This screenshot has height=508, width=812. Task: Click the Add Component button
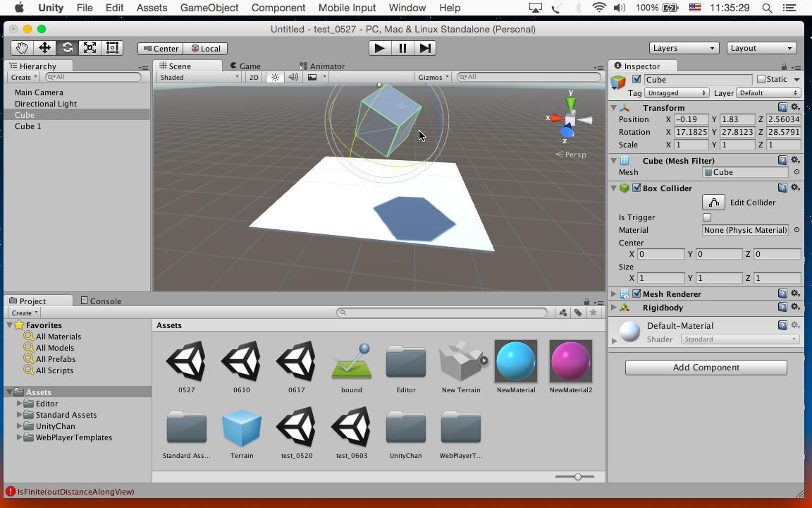click(x=706, y=368)
